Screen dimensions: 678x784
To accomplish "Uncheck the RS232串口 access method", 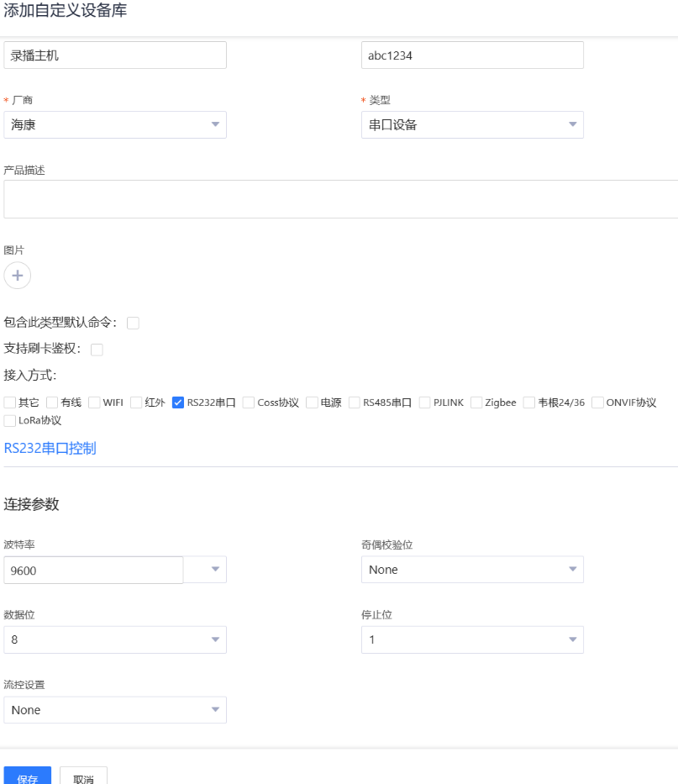I will [x=178, y=403].
